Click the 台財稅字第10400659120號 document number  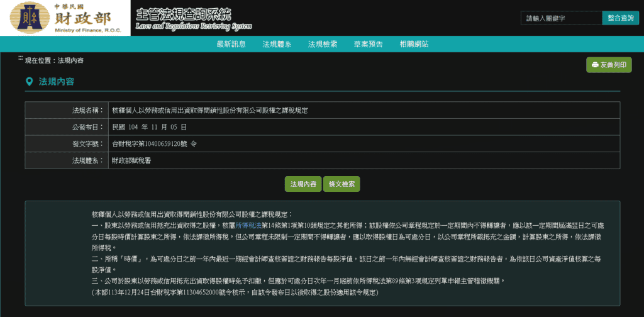pos(154,144)
